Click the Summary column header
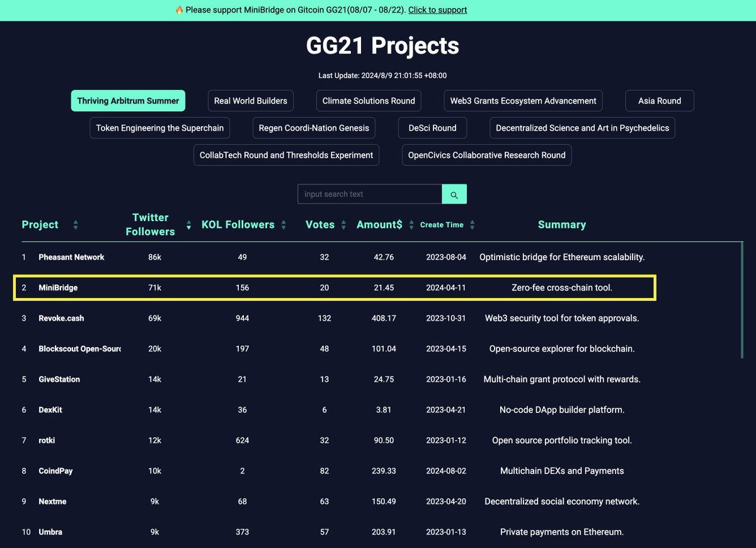756x548 pixels. 562,225
